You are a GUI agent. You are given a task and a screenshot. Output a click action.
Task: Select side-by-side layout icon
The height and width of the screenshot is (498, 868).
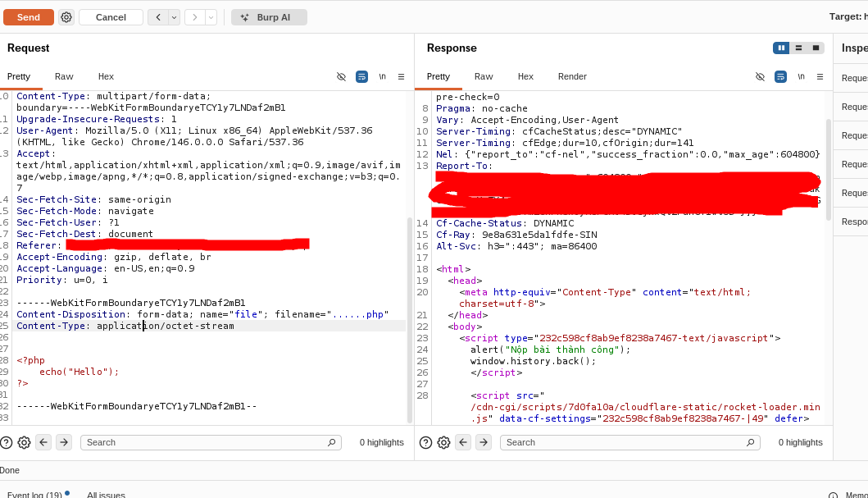(781, 48)
